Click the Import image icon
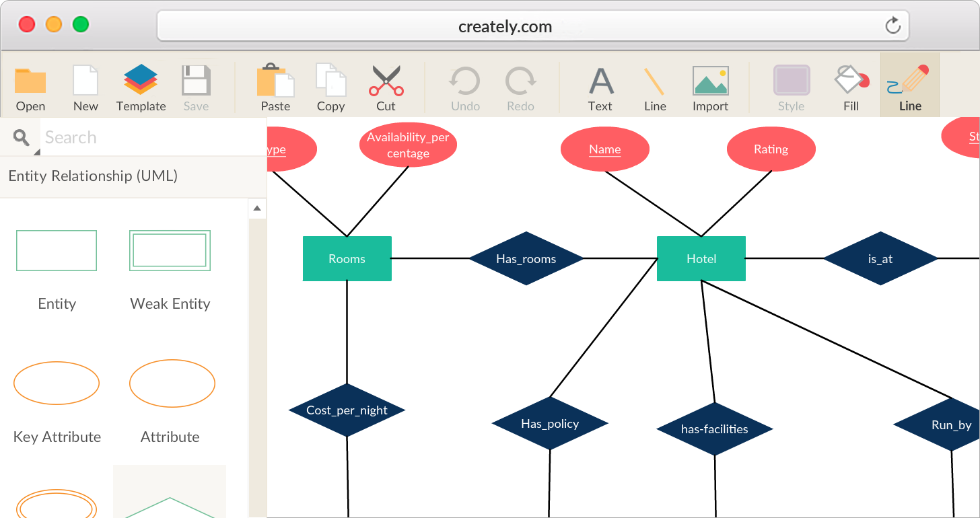The width and height of the screenshot is (980, 518). pos(710,81)
